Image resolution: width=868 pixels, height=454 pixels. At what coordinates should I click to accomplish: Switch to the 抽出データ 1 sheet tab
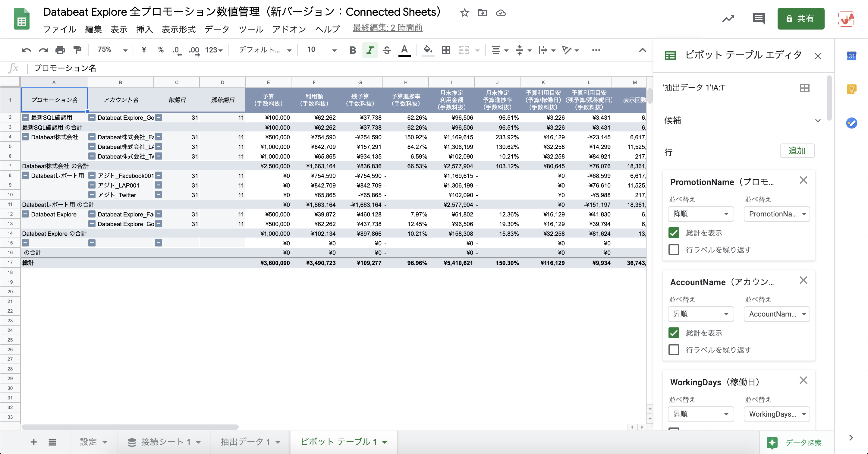[250, 442]
